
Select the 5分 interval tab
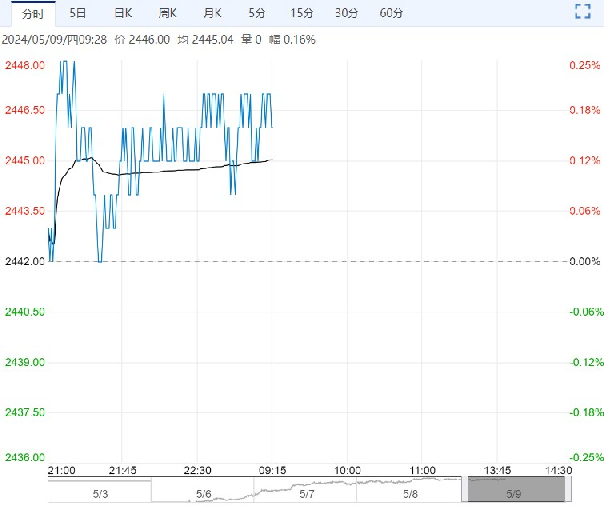(257, 13)
